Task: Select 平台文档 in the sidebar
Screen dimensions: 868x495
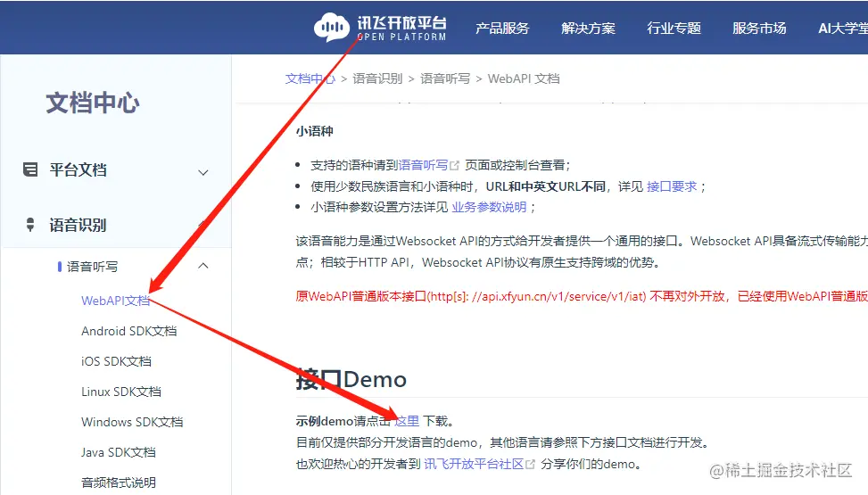Action: (78, 169)
